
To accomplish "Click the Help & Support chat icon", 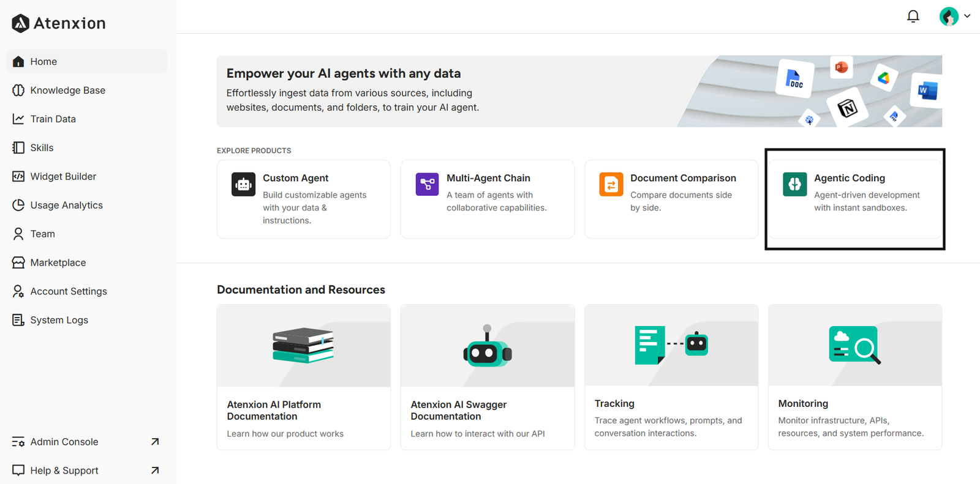I will pos(18,471).
